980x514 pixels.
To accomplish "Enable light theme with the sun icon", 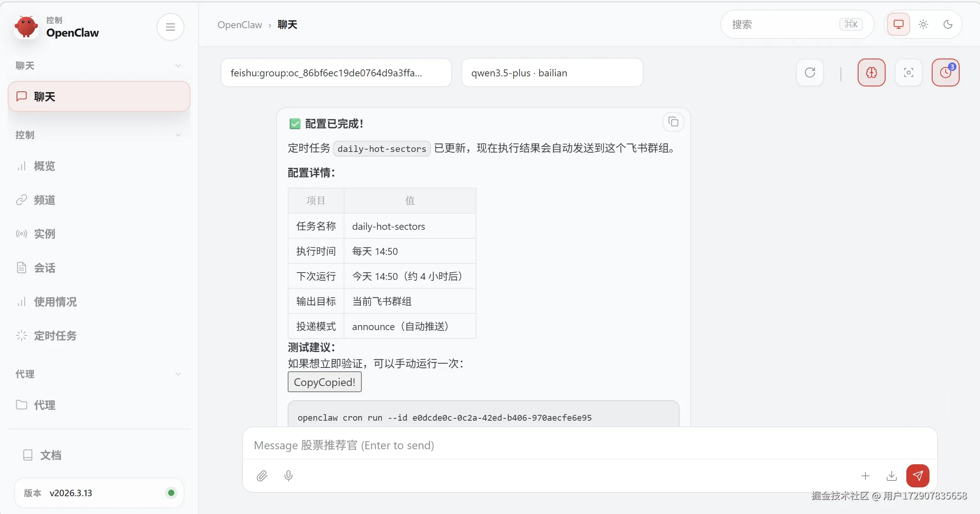I will (x=923, y=24).
